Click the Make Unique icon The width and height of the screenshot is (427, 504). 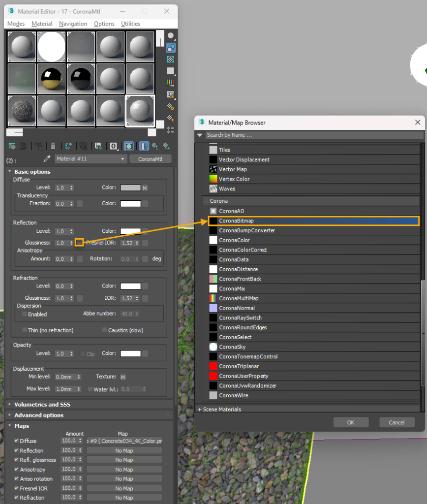tap(84, 146)
